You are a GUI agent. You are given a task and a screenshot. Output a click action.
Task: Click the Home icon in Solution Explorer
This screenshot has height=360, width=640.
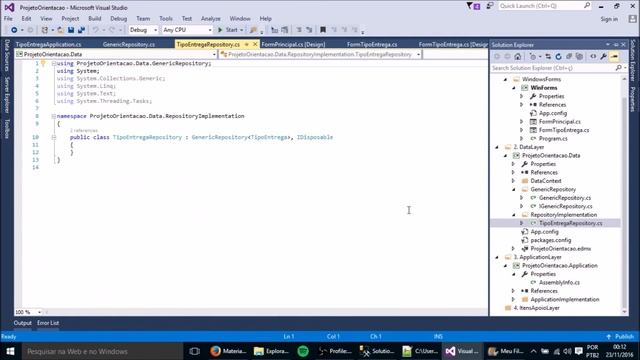[x=518, y=57]
